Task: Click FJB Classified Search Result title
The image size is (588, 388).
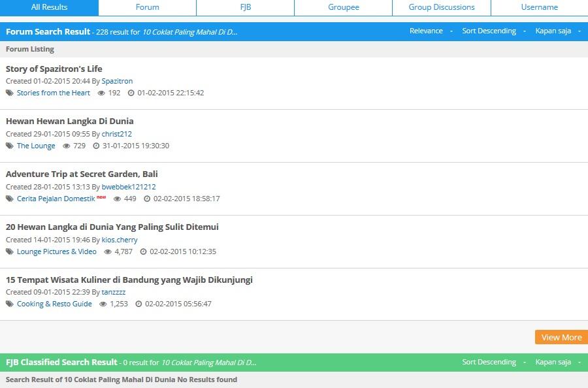Action: click(x=61, y=362)
